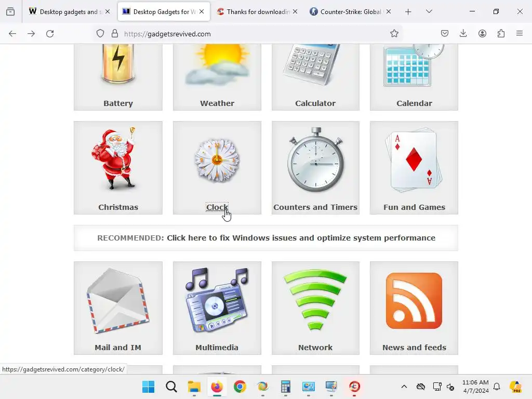Go forward one page
This screenshot has height=399, width=532.
pos(31,34)
